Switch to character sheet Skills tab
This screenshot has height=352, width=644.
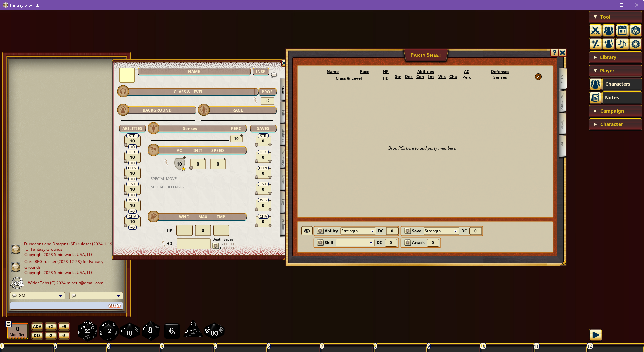(283, 112)
